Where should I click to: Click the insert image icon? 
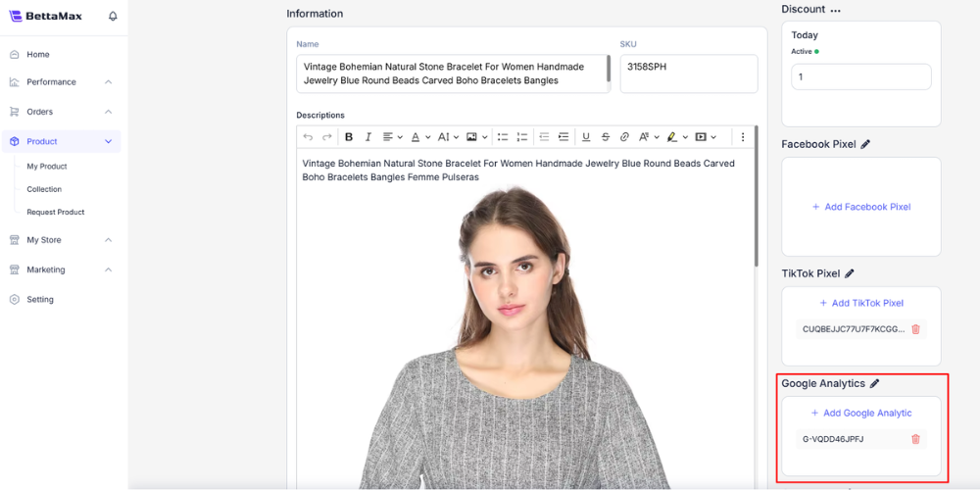(x=471, y=137)
